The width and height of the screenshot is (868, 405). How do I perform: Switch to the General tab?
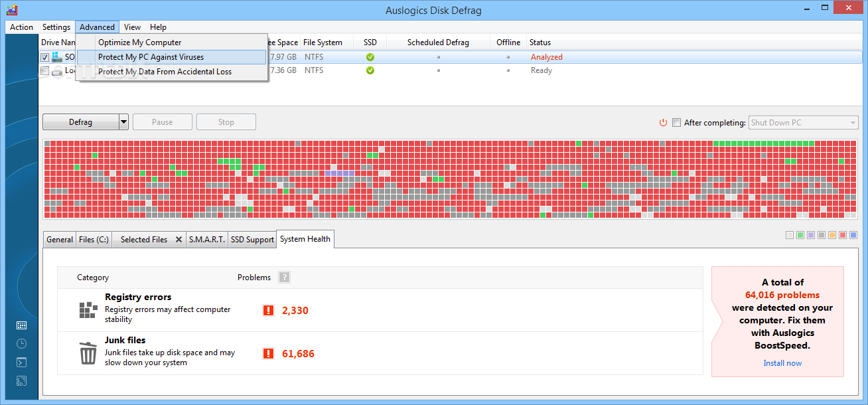pos(60,240)
